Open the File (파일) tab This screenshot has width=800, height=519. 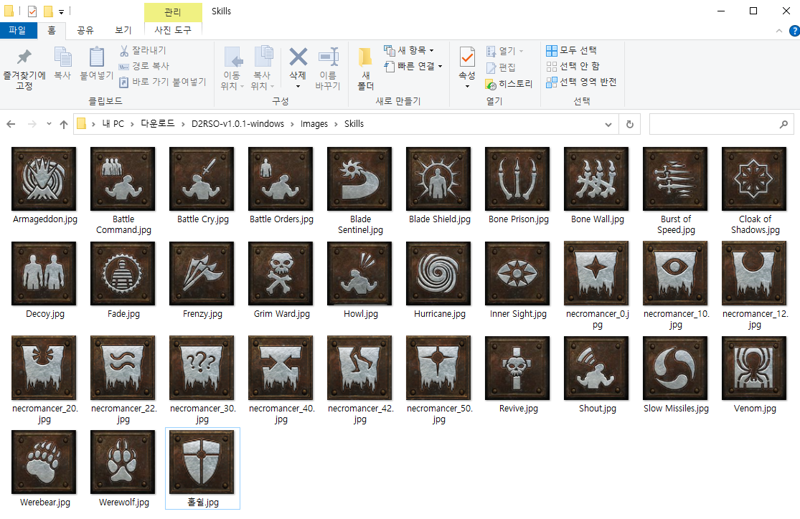tap(18, 31)
